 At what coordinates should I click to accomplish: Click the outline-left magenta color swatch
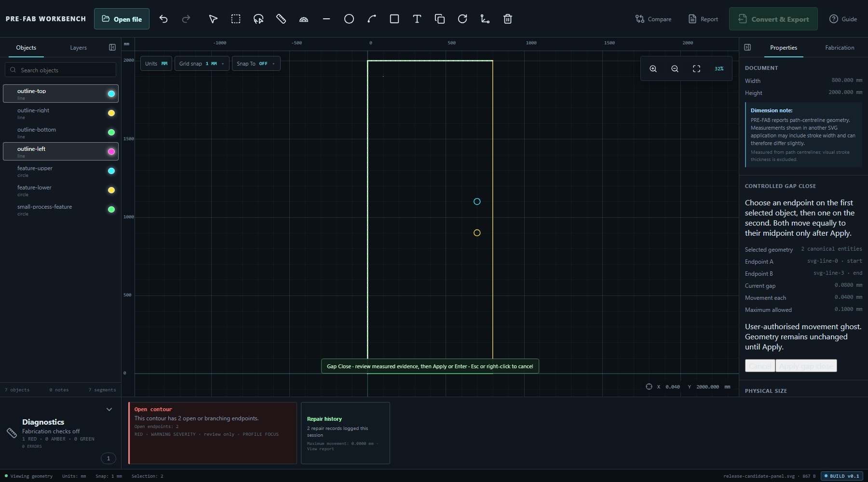tap(111, 151)
